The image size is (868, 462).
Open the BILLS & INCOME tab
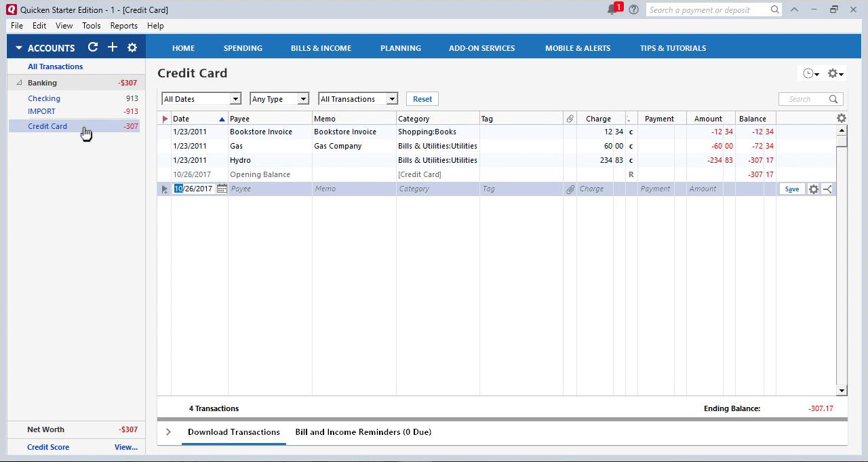321,48
